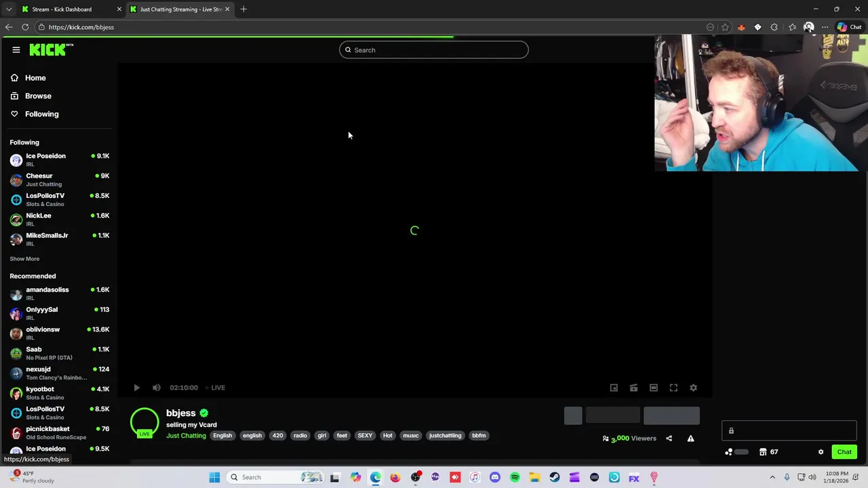Report stream via warning triangle icon
The width and height of the screenshot is (868, 488).
point(690,439)
